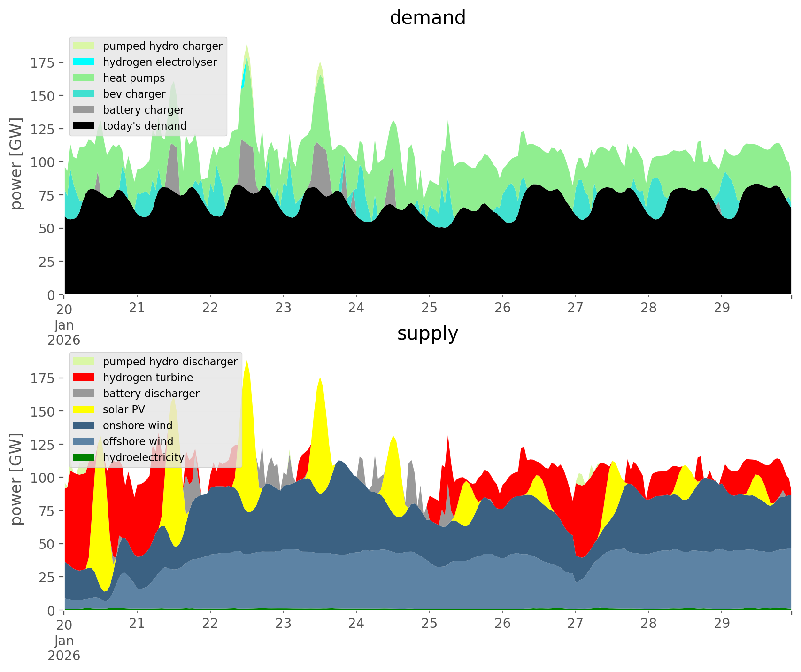Click the power [GW] label on supply chart

(17, 479)
